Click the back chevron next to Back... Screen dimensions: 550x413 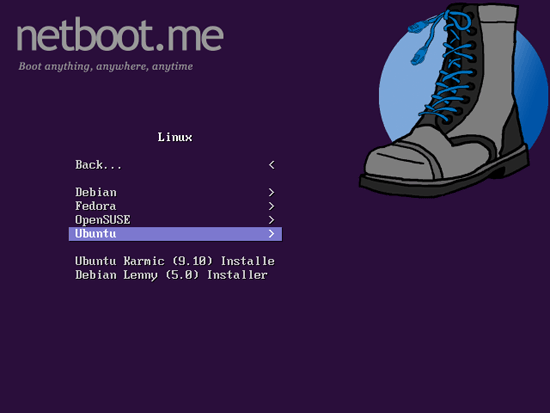[271, 165]
